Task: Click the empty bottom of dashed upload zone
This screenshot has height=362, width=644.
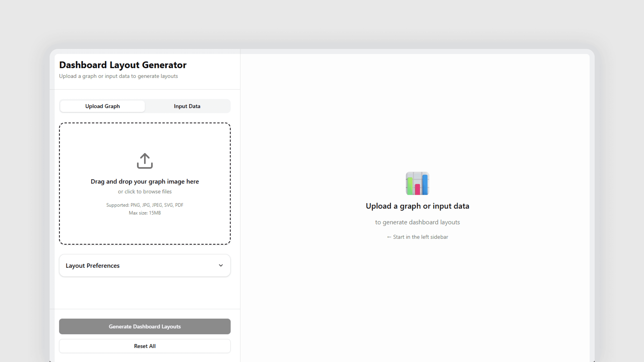Action: click(145, 231)
